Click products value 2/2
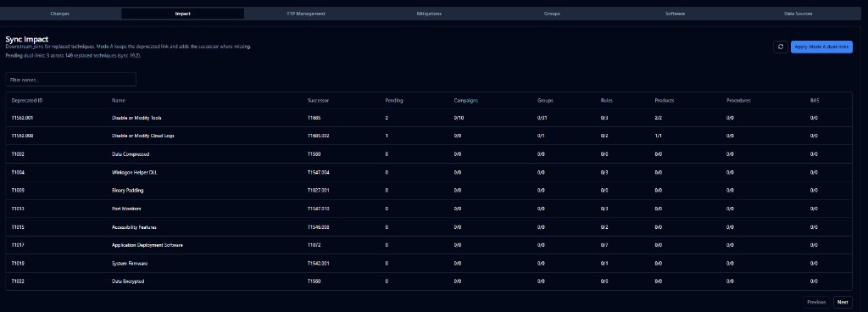The image size is (868, 312). [x=658, y=118]
